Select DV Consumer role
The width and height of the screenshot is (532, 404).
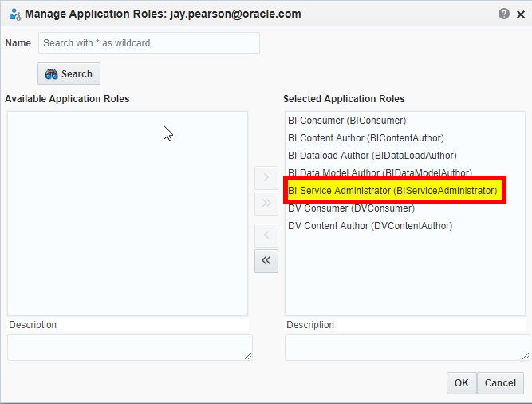click(x=351, y=208)
